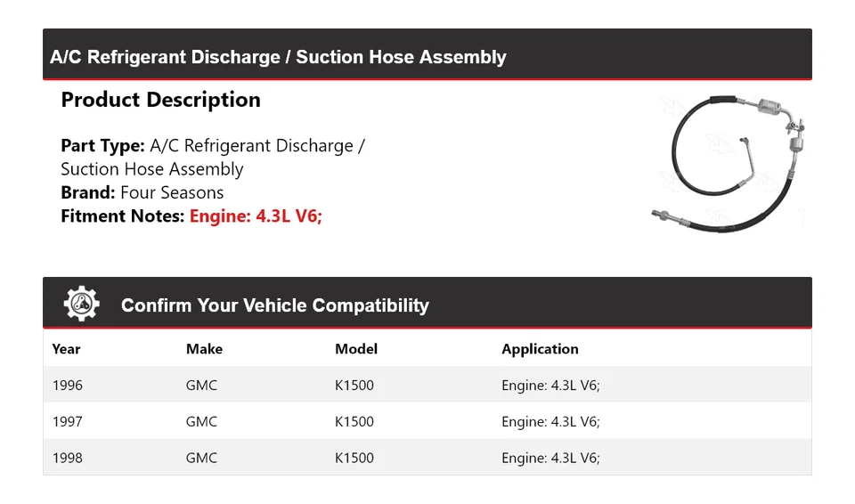Click the Confirm Your Vehicle Compatibility heading
855x504 pixels.
coord(274,305)
